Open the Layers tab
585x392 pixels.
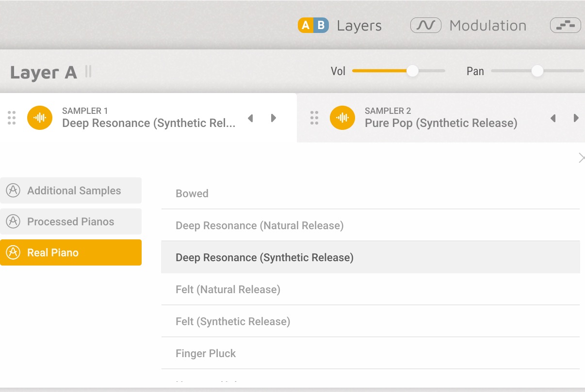click(x=359, y=26)
